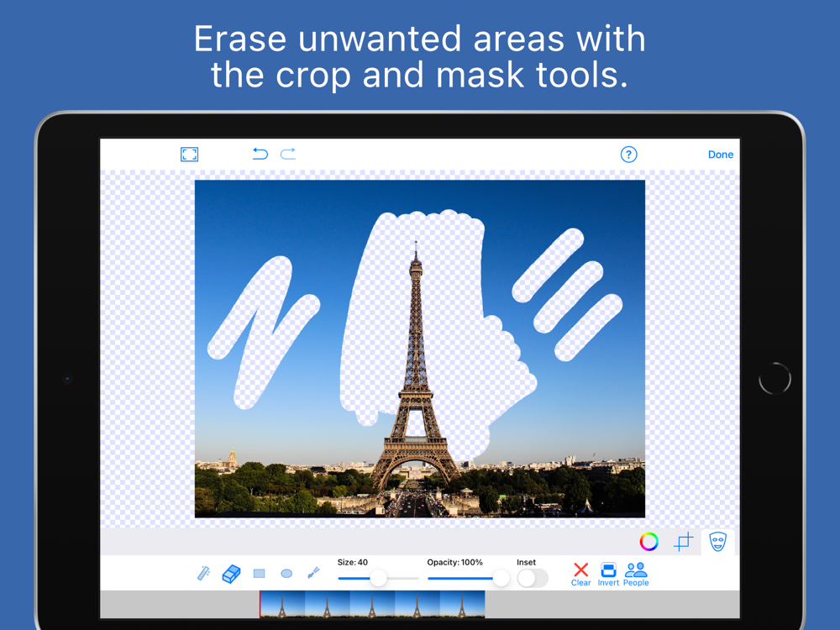Screen dimensions: 840x630
Task: Toggle the Inset switch
Action: coord(533,578)
